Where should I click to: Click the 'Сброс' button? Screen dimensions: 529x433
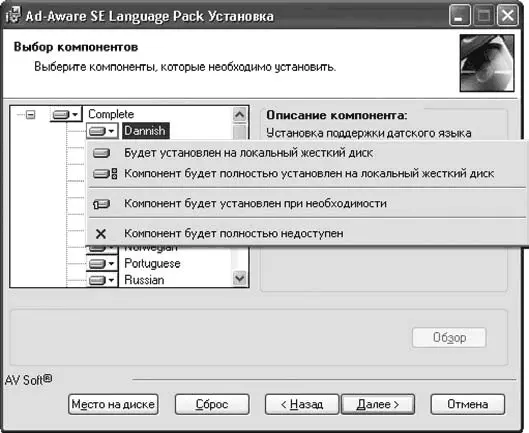click(212, 404)
